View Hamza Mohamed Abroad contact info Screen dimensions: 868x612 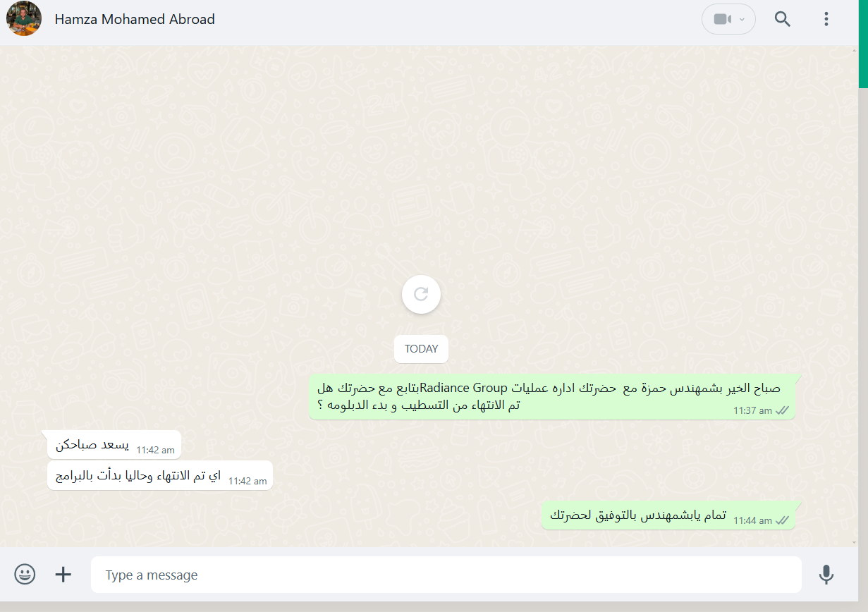pos(135,19)
